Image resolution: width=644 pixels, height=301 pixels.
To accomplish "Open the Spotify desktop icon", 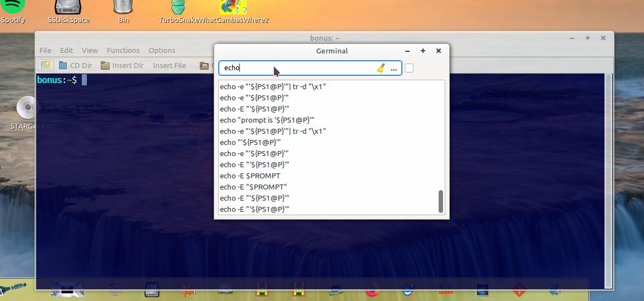I will click(x=13, y=8).
